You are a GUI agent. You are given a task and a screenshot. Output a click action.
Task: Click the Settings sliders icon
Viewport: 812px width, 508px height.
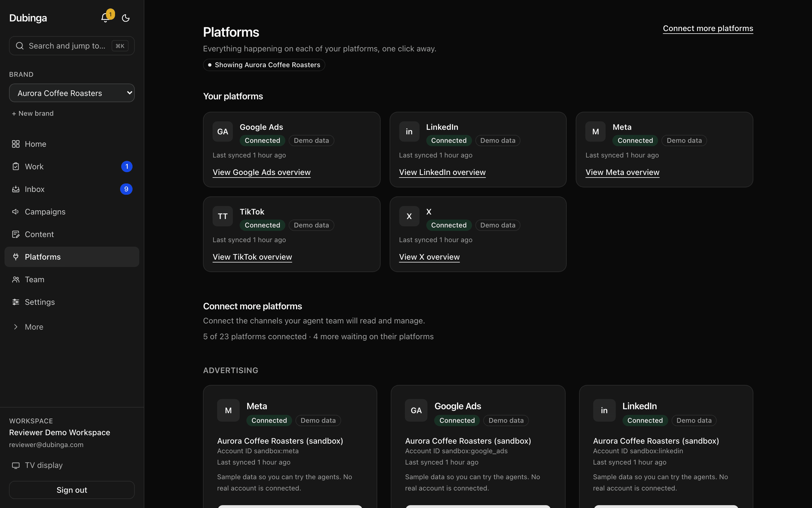click(16, 302)
